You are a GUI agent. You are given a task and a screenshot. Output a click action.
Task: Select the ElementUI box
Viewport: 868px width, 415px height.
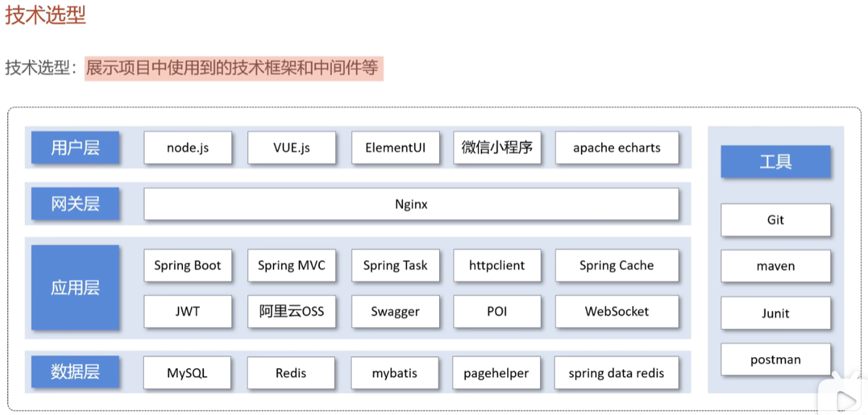point(396,147)
